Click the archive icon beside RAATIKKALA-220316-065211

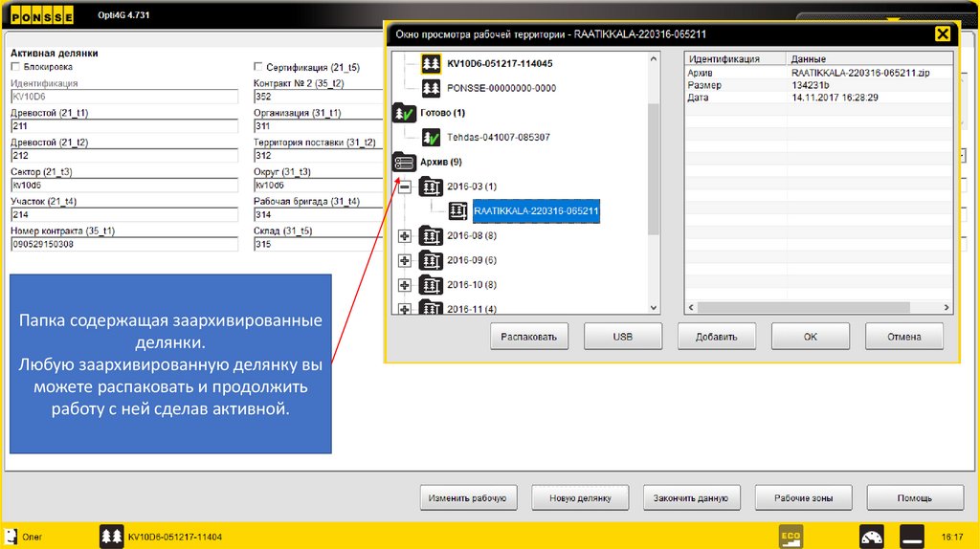[457, 211]
